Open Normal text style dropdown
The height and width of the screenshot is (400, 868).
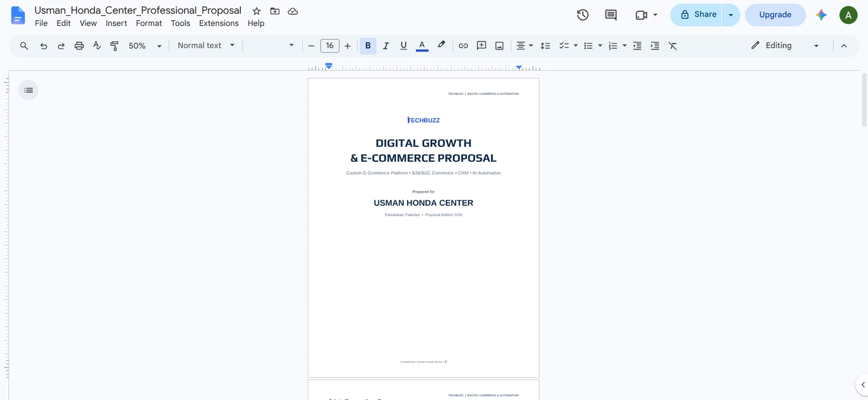click(x=206, y=46)
